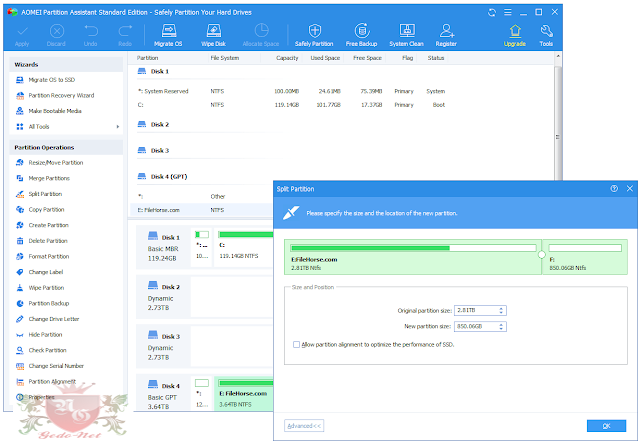Click the Original partition size field
Image resolution: width=640 pixels, height=443 pixels.
[x=480, y=311]
